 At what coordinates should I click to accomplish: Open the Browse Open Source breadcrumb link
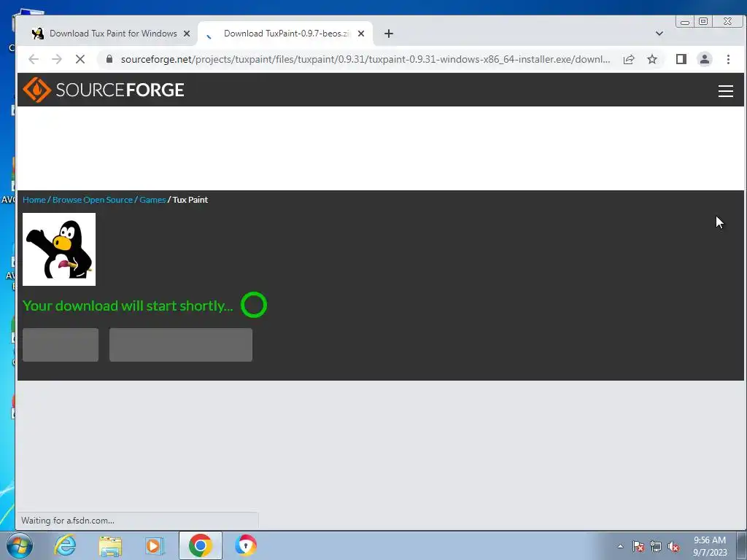93,200
